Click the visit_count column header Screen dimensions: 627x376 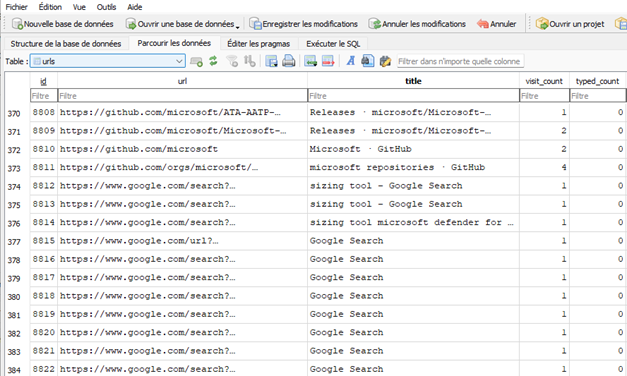pyautogui.click(x=544, y=81)
